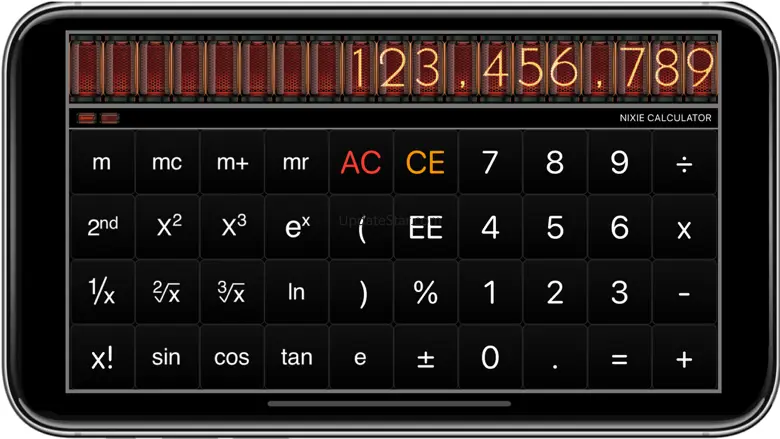The height and width of the screenshot is (439, 780).
Task: Apply the sin function
Action: pyautogui.click(x=167, y=357)
